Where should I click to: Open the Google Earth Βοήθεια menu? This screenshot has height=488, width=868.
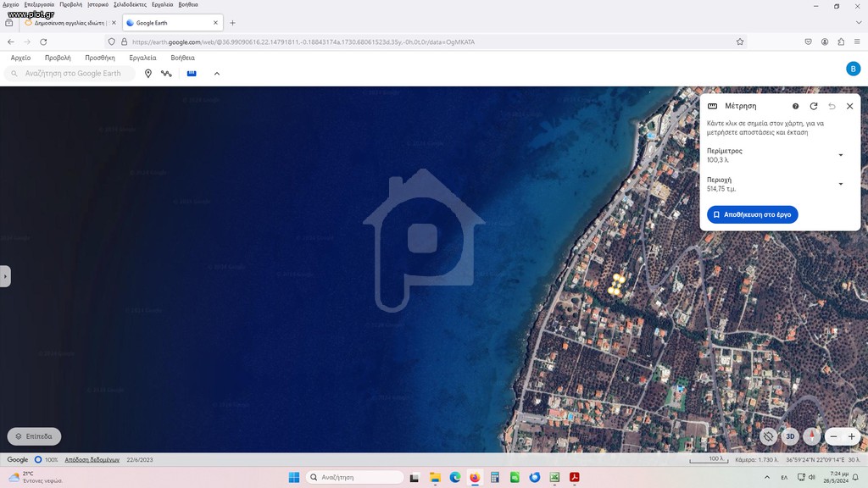[183, 58]
